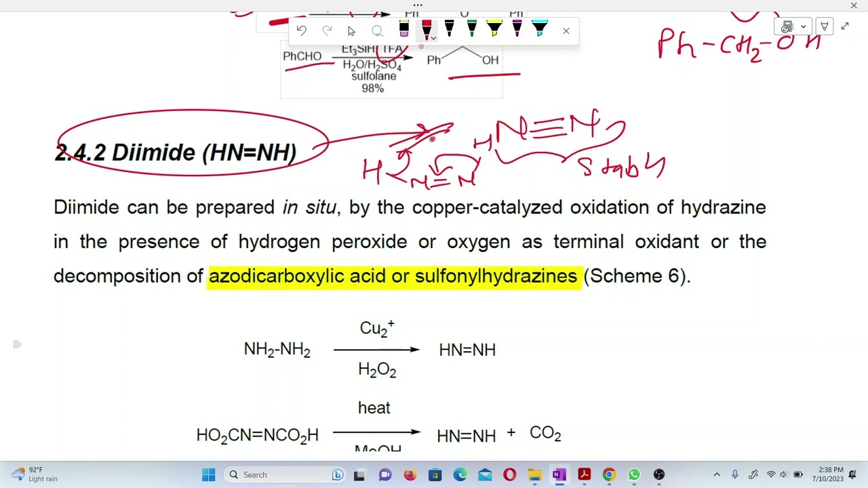868x488 pixels.
Task: Click heading "2.4.2 Diimide (HN=NH)"
Action: (176, 152)
